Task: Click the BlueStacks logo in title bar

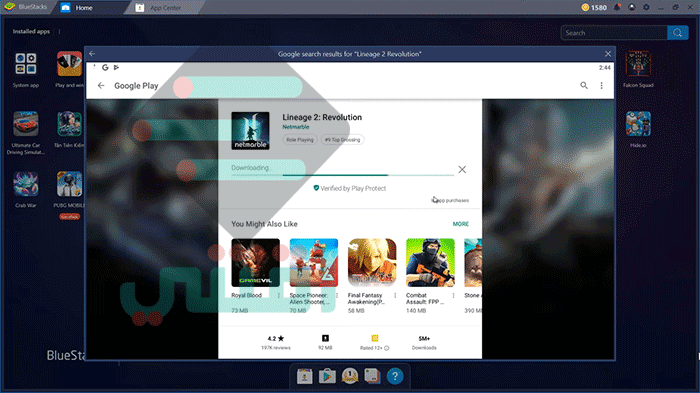Action: [10, 7]
